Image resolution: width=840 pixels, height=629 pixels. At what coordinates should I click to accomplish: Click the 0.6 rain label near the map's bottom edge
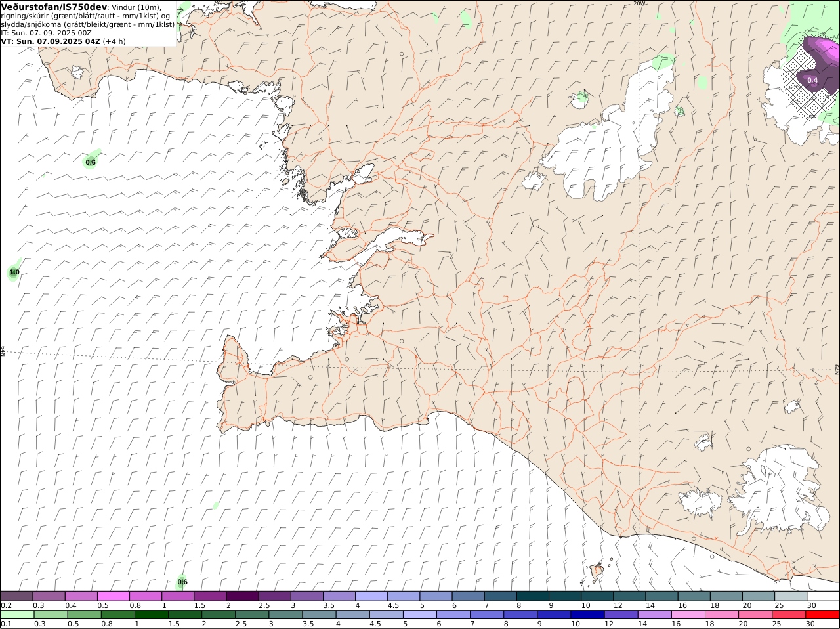[x=182, y=582]
